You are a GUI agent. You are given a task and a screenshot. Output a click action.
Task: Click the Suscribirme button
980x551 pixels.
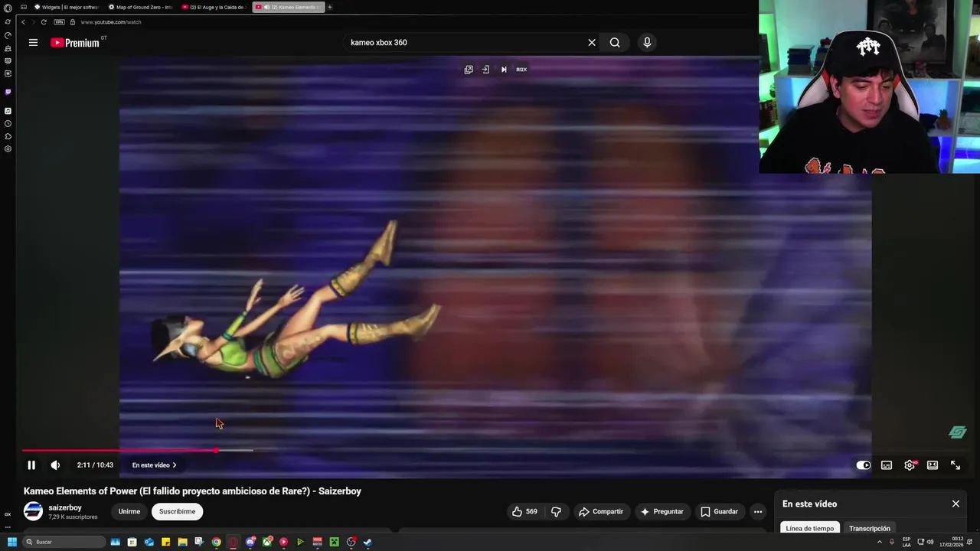point(177,511)
